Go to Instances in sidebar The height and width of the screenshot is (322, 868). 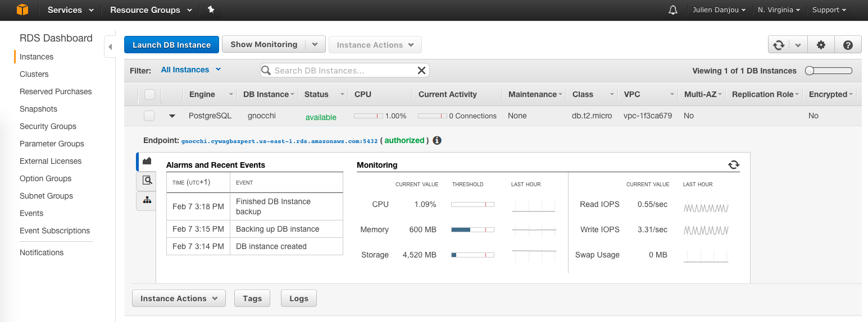coord(37,57)
